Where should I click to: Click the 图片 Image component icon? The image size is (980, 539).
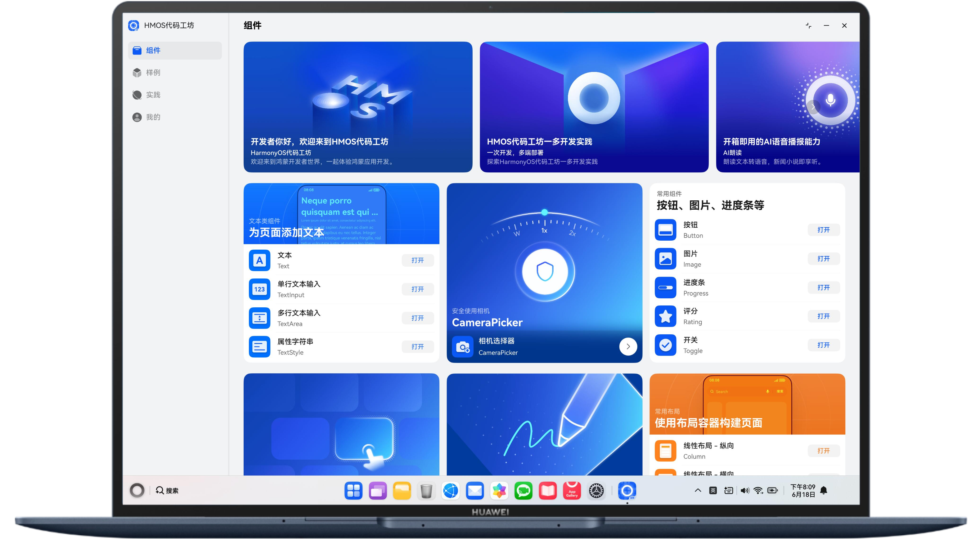665,259
